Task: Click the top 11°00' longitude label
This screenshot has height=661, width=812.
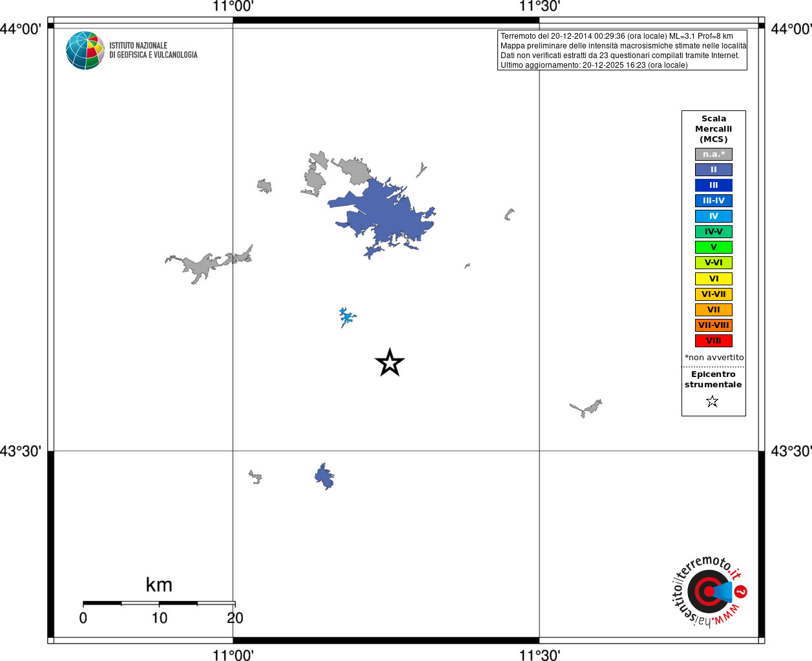Action: coord(233,6)
